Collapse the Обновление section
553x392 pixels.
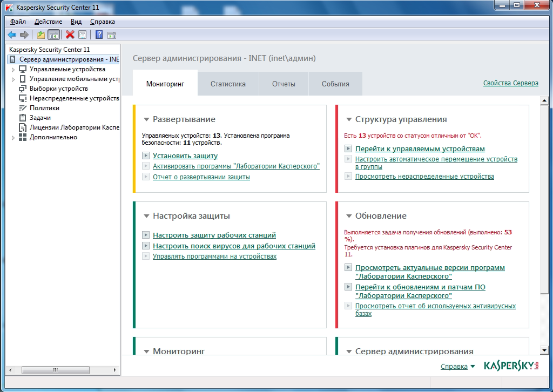click(349, 217)
